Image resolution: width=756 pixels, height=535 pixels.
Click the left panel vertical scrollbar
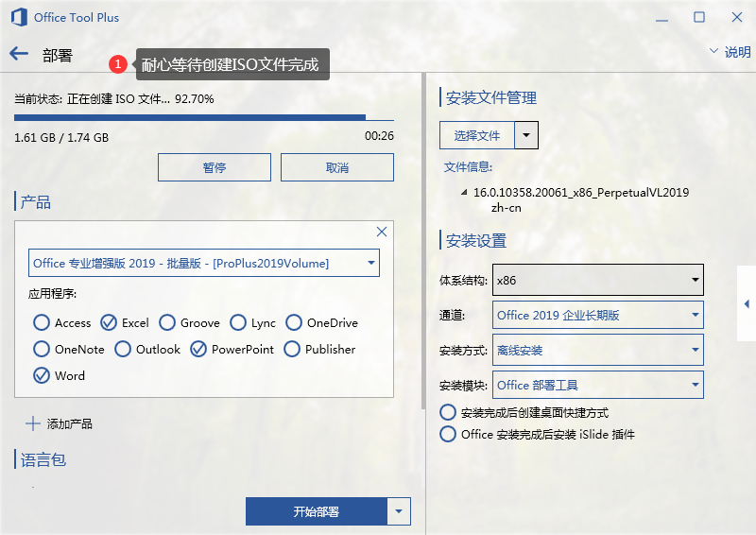click(423, 241)
